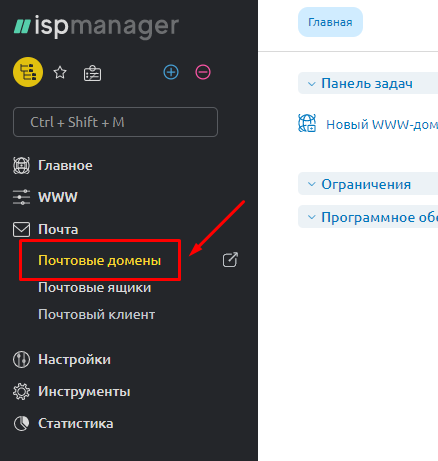Switch to the Главная tab
The image size is (438, 461).
[330, 22]
